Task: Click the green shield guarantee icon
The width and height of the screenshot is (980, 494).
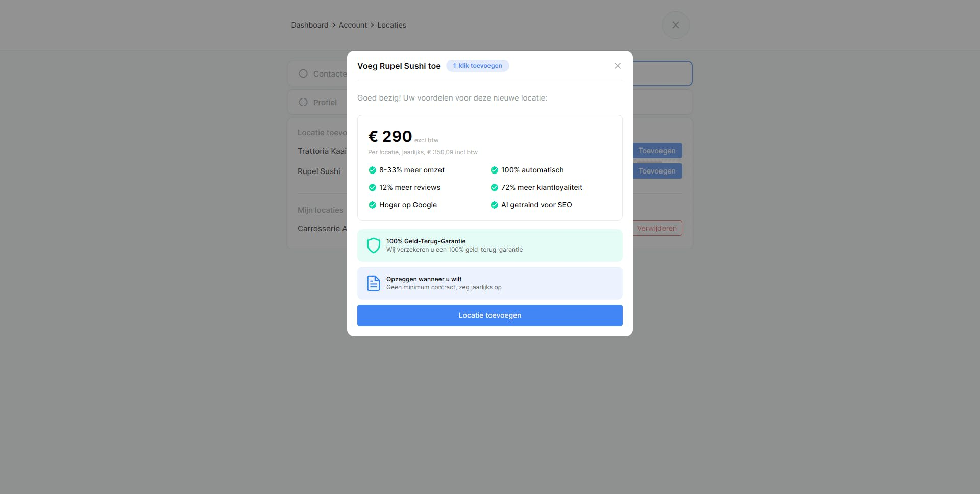Action: click(x=374, y=245)
